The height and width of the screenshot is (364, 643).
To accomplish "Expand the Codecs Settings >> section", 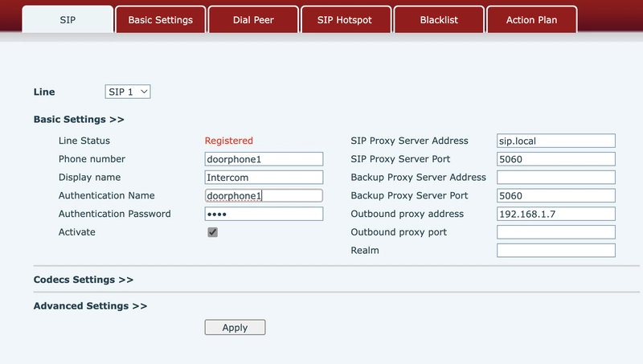I will coord(84,280).
